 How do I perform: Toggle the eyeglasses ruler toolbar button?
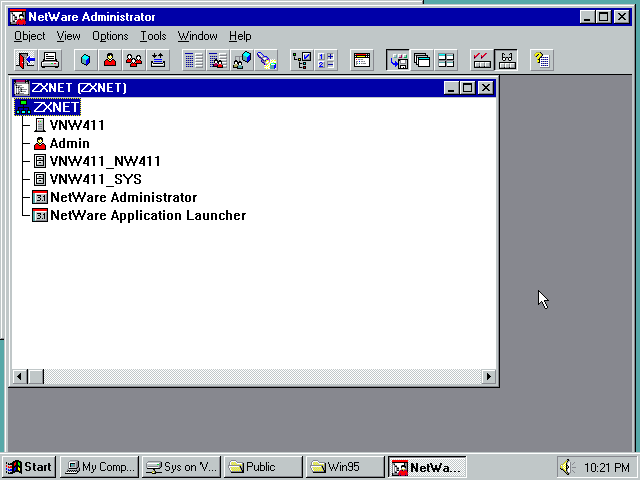[506, 60]
